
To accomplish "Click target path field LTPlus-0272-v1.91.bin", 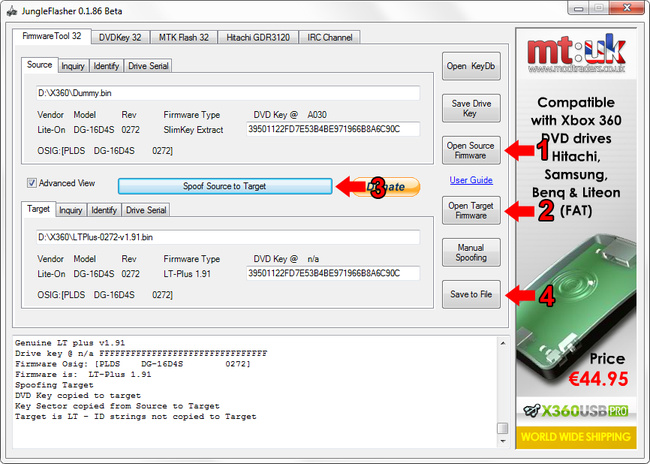I will point(228,237).
